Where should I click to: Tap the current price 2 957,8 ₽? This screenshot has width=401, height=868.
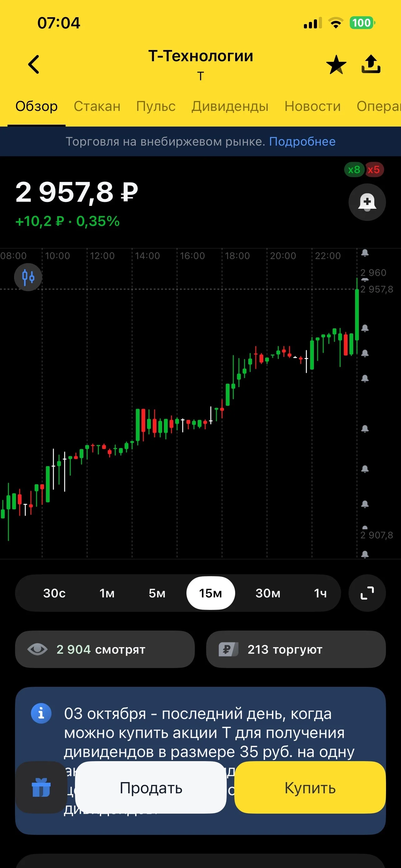coord(77,192)
